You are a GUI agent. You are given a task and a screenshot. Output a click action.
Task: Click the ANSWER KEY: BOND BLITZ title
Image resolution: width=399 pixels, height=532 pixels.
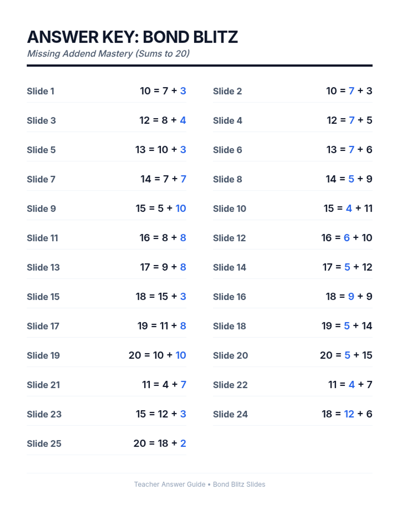132,37
